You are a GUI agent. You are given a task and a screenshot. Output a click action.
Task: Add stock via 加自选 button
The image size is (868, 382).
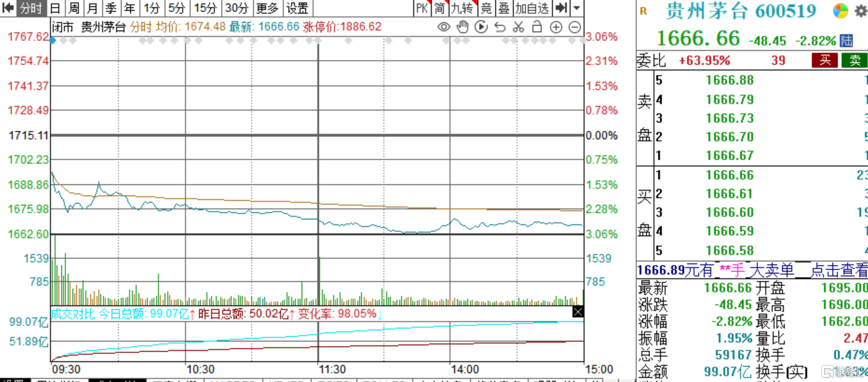(532, 8)
